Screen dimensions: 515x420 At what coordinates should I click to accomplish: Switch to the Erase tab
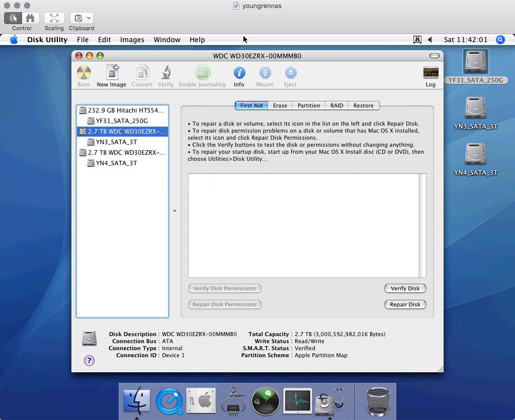[x=280, y=106]
